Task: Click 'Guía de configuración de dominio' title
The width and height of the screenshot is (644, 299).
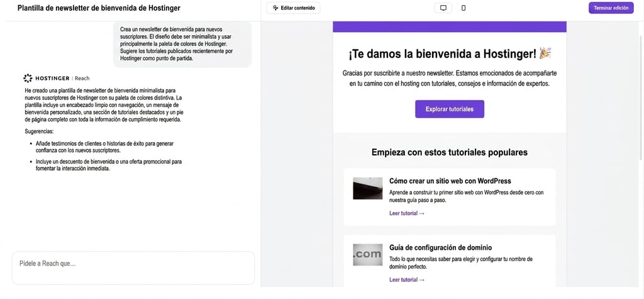Action: tap(440, 247)
